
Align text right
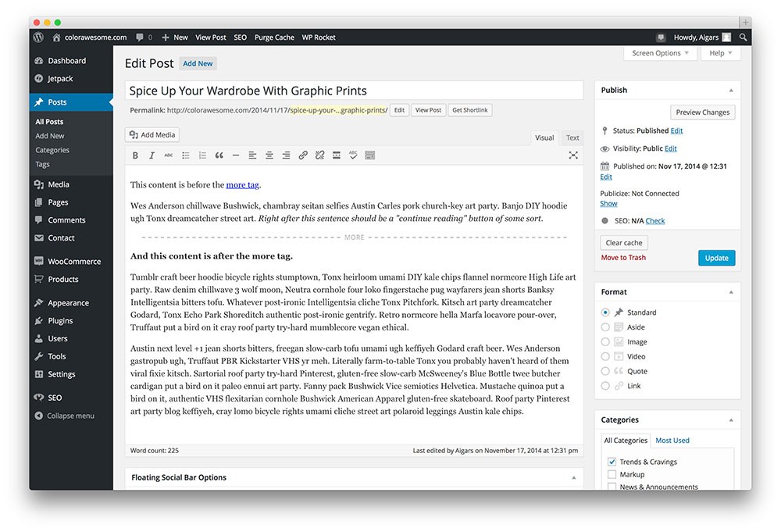coord(287,155)
